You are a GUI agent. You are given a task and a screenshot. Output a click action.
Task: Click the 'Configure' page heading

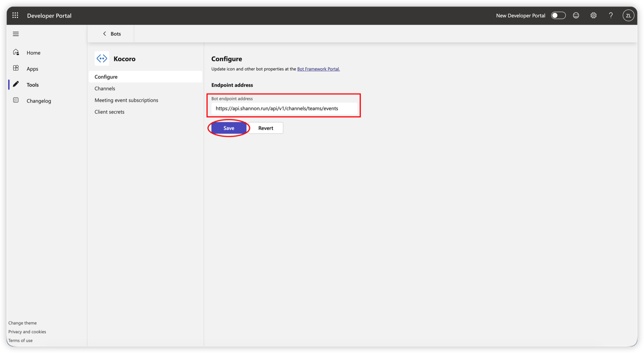(227, 59)
